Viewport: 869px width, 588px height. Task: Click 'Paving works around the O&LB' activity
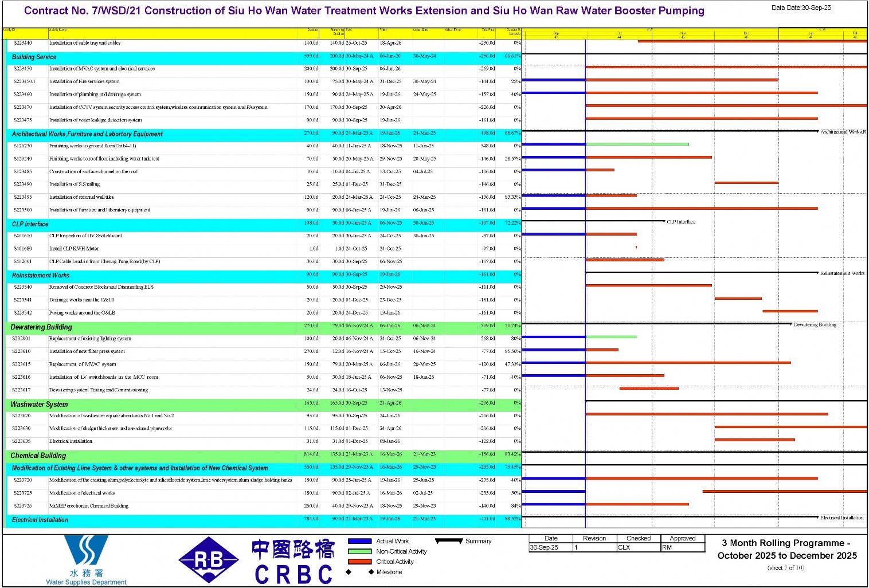[82, 313]
